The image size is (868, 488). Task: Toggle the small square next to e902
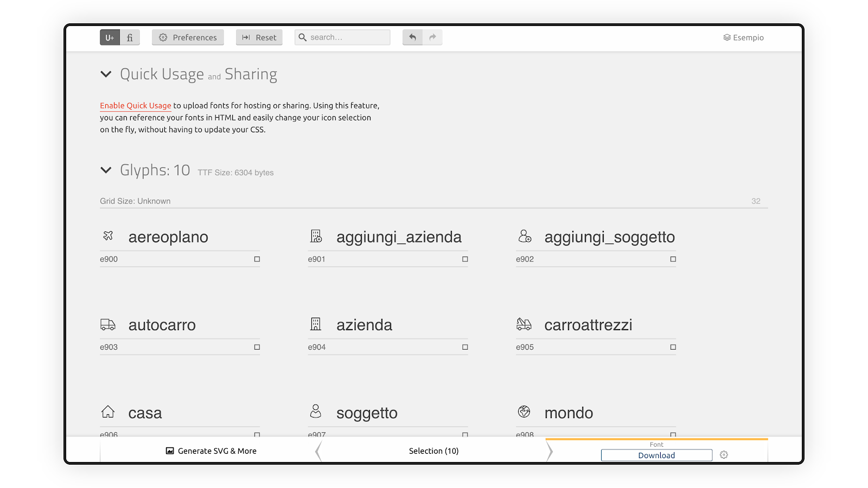[673, 259]
